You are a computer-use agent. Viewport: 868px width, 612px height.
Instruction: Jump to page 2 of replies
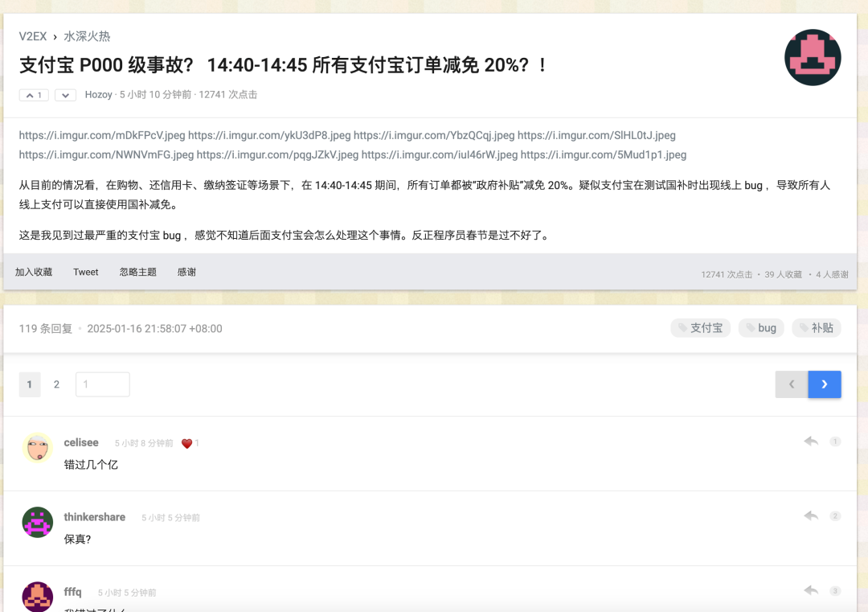pos(56,384)
